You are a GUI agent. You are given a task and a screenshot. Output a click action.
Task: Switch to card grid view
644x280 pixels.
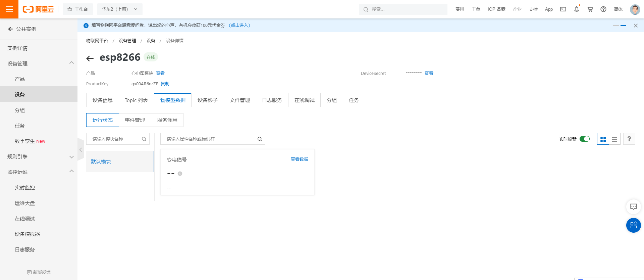pos(603,139)
